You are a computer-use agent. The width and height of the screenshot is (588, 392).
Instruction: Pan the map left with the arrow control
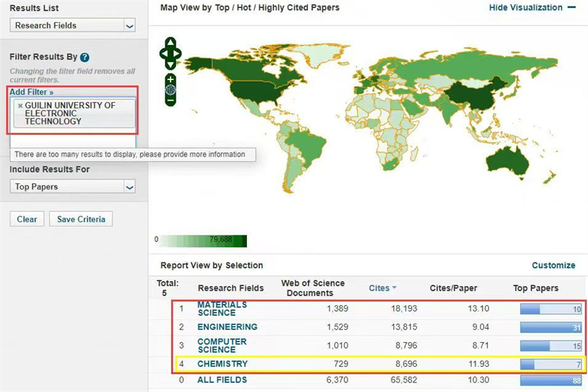pyautogui.click(x=163, y=53)
